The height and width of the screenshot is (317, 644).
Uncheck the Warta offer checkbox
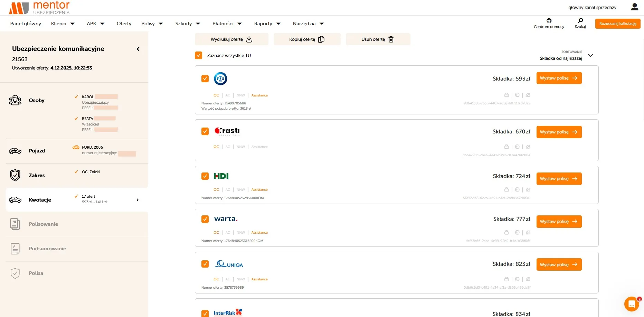pos(205,219)
